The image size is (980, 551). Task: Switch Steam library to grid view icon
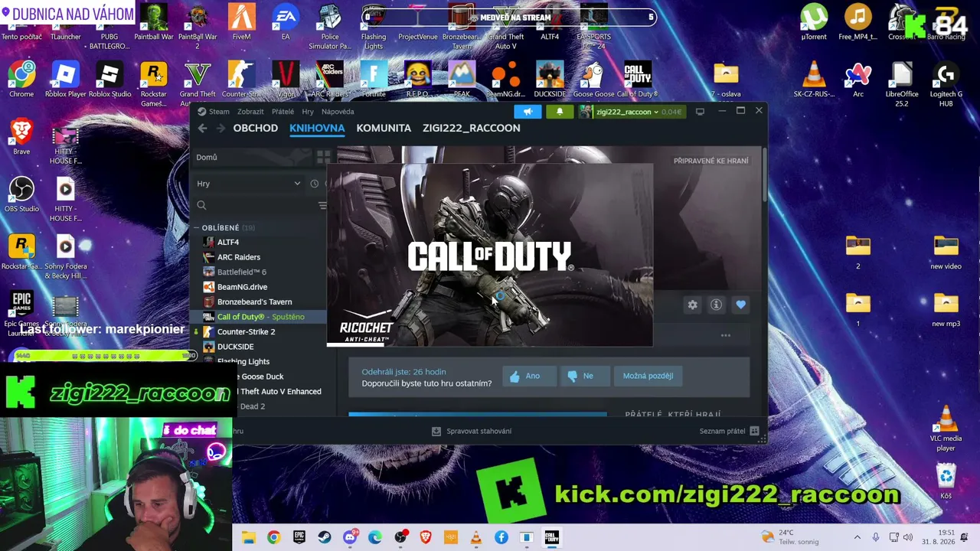(323, 157)
